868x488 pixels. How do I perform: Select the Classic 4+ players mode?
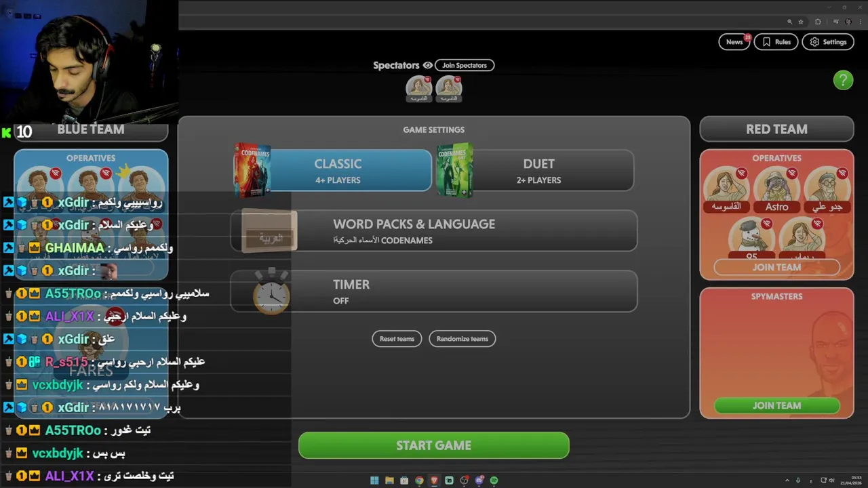tap(338, 171)
